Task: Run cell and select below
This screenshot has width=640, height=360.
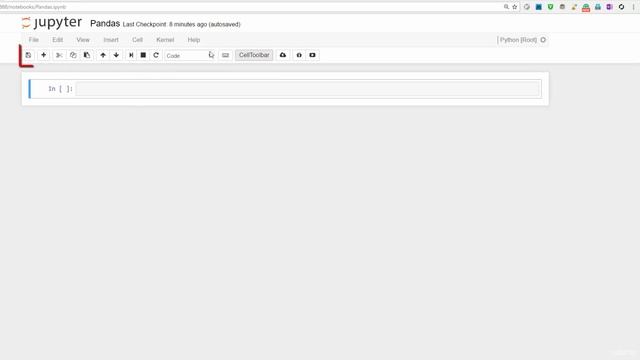Action: 131,55
